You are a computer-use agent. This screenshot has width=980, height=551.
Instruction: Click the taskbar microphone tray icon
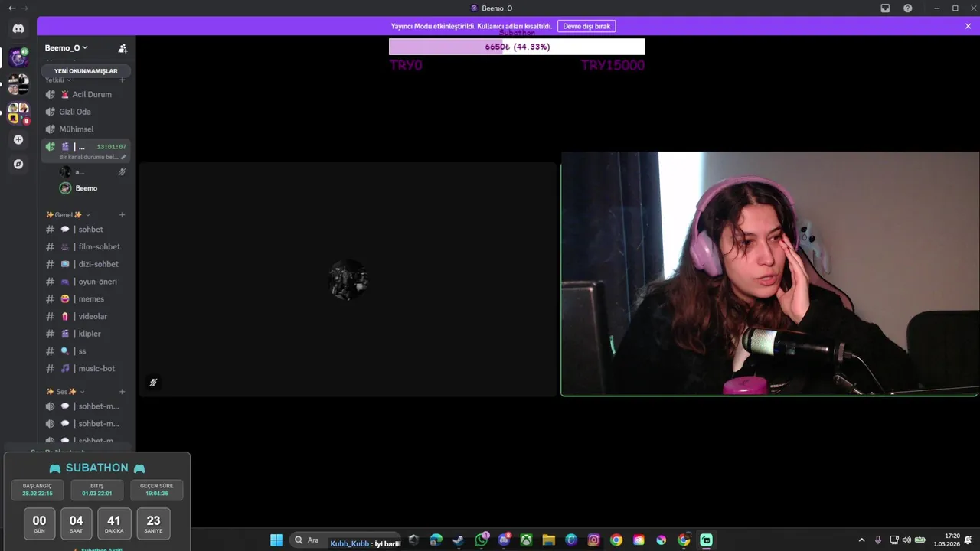(878, 540)
